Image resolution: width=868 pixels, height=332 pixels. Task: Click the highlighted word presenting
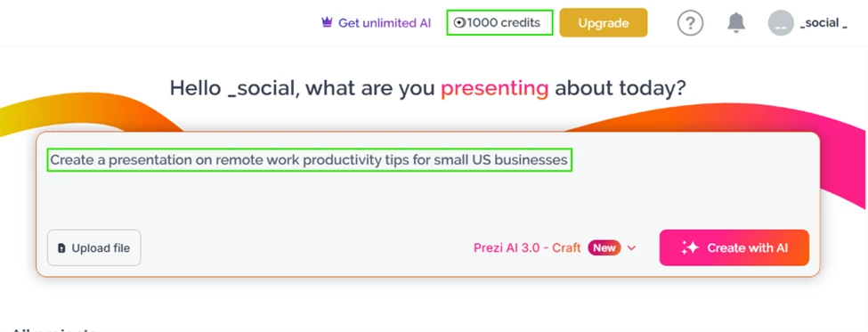pyautogui.click(x=494, y=88)
